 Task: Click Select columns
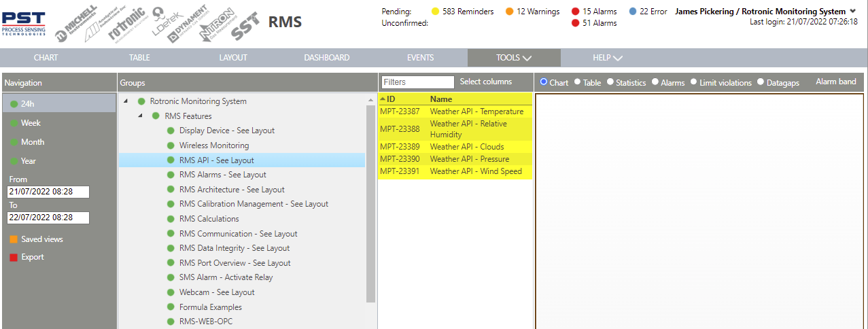coord(486,82)
